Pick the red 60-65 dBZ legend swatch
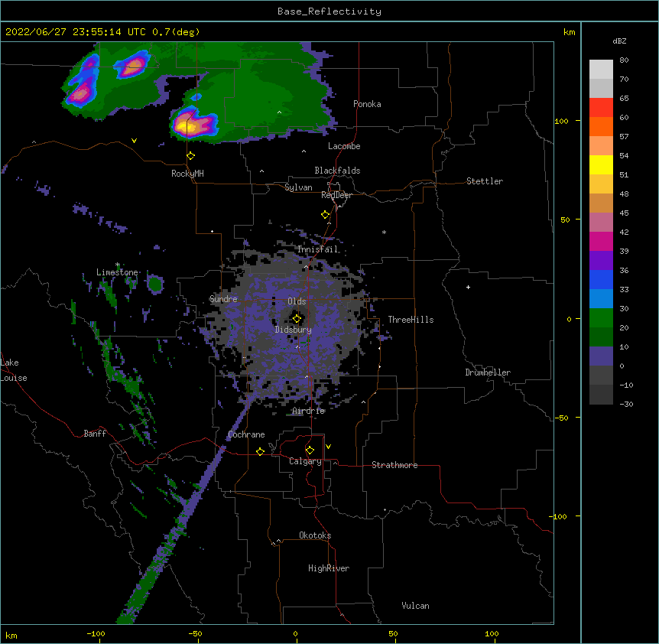 pyautogui.click(x=601, y=108)
